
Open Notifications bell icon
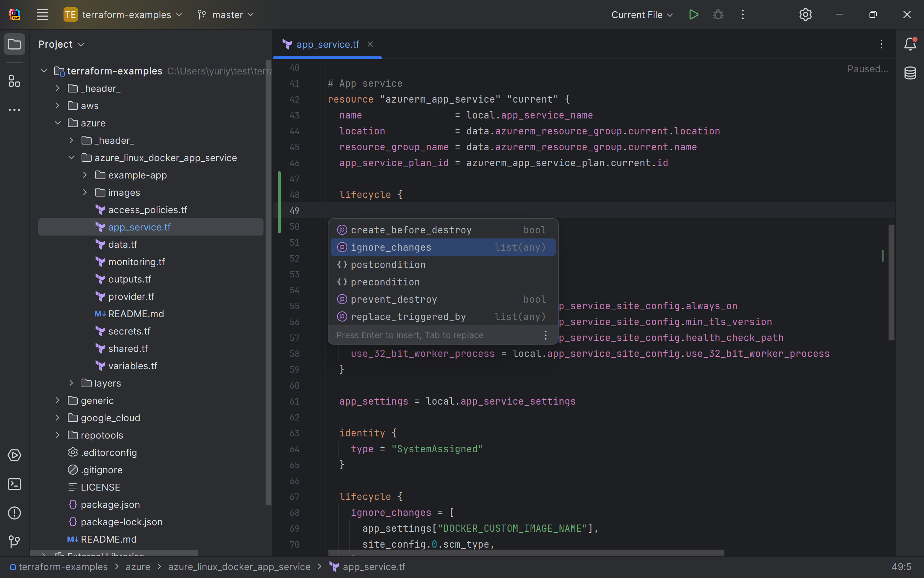pos(910,44)
